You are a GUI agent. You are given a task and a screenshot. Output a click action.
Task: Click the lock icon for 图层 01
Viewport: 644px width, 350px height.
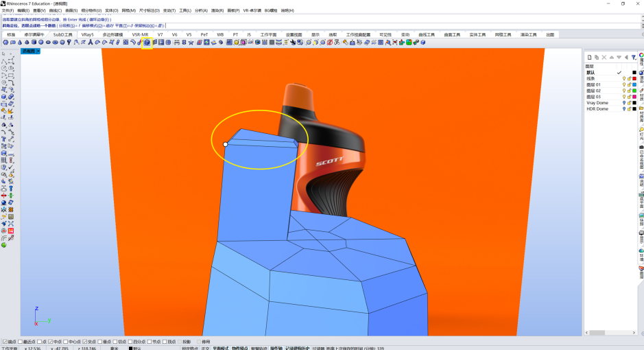(x=630, y=84)
